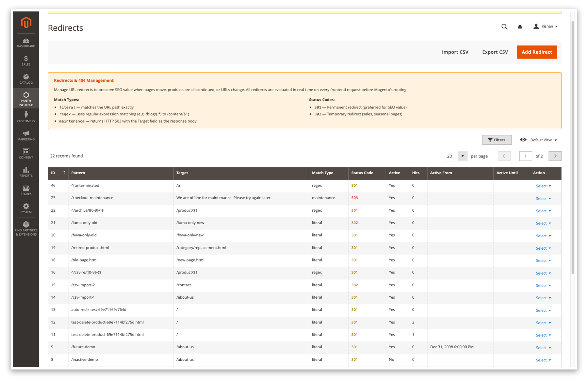Open the Magento logo home icon
588x382 pixels.
tap(26, 23)
